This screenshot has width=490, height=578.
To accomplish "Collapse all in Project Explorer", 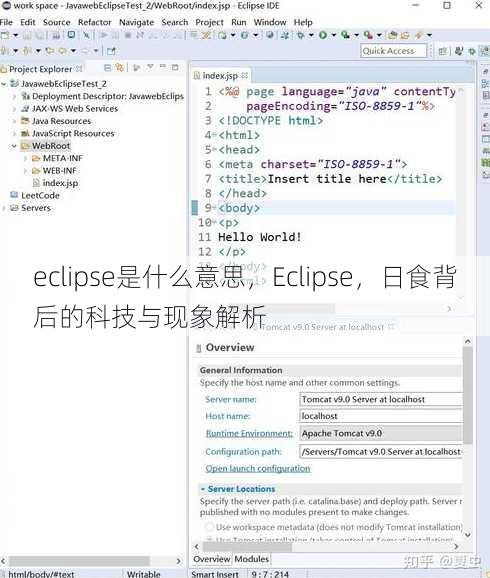I will [107, 68].
